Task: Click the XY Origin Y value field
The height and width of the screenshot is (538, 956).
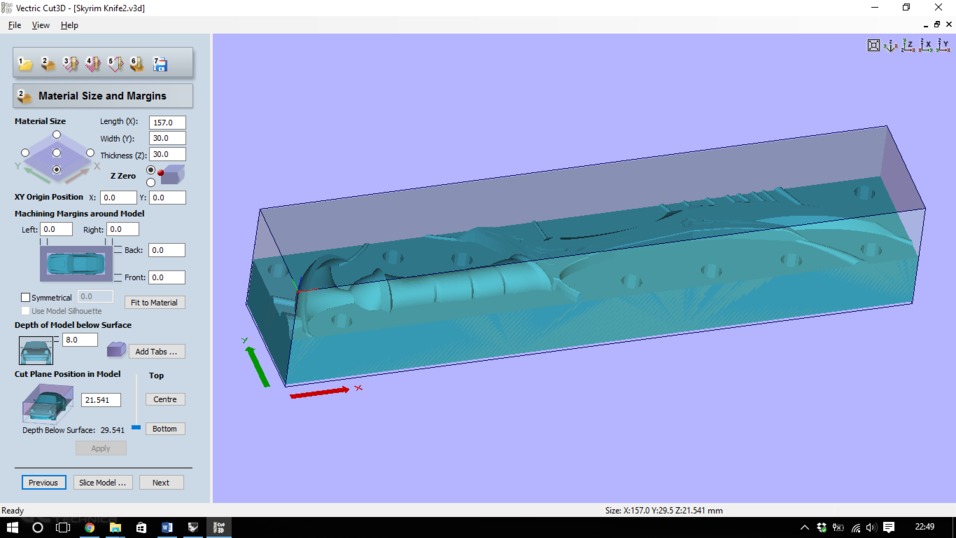Action: coord(167,197)
